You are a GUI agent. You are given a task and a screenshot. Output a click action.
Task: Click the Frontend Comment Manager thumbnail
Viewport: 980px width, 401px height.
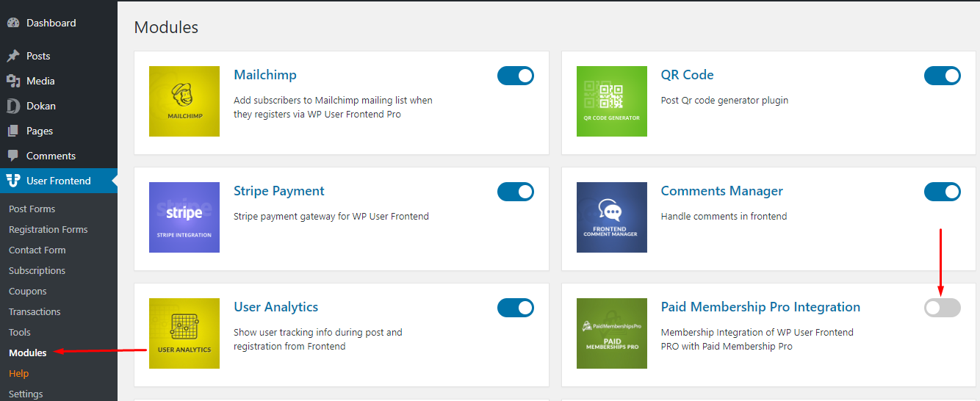pyautogui.click(x=612, y=217)
